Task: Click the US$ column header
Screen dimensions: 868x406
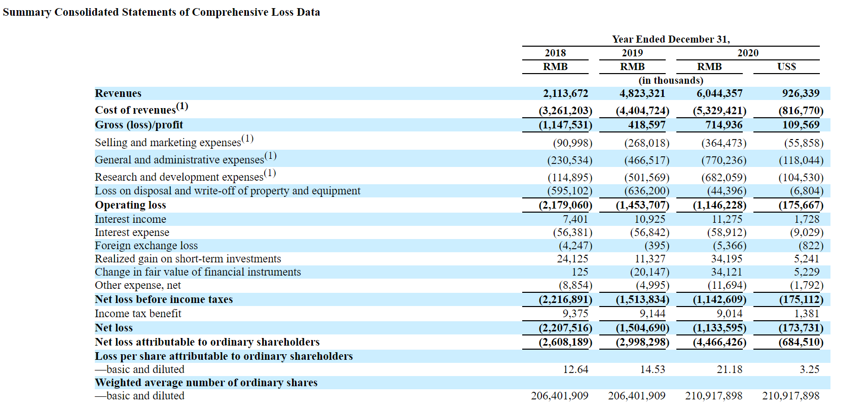Action: (x=786, y=66)
